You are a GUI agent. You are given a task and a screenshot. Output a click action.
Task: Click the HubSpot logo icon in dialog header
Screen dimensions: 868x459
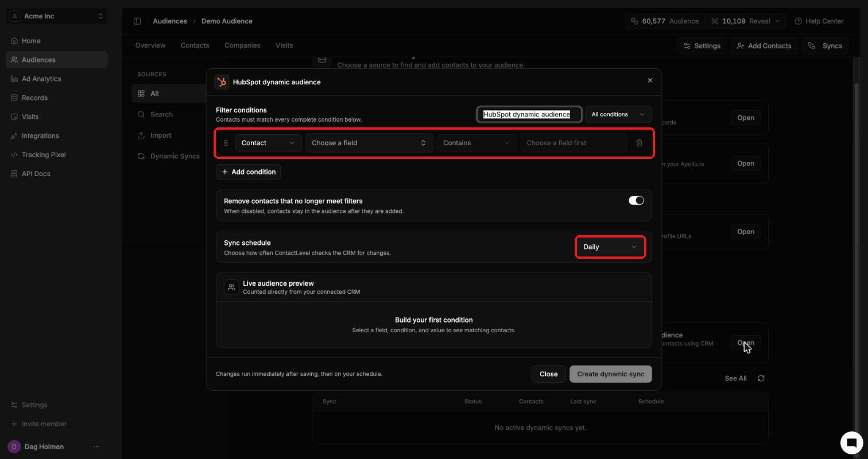222,82
